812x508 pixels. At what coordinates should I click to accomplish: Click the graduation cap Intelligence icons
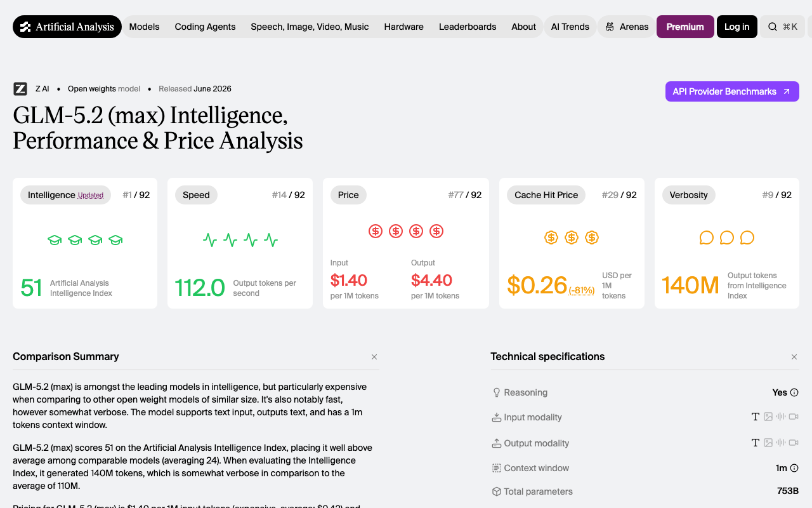coord(85,240)
